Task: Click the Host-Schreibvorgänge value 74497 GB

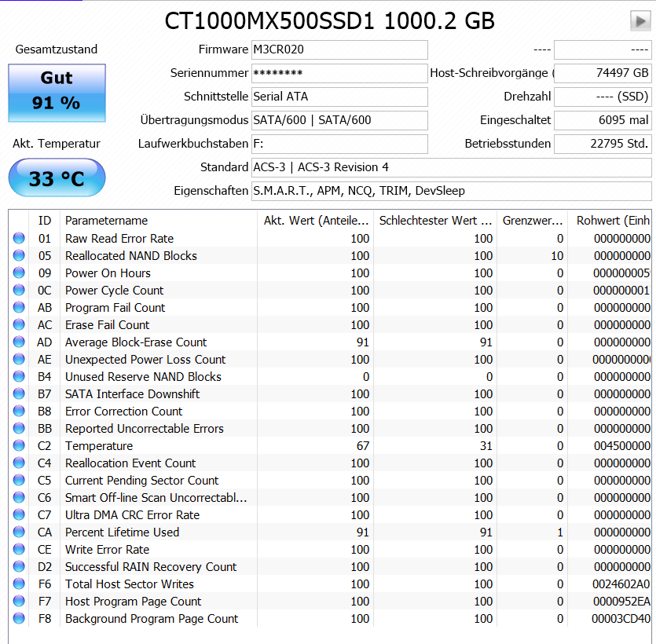Action: click(x=603, y=73)
